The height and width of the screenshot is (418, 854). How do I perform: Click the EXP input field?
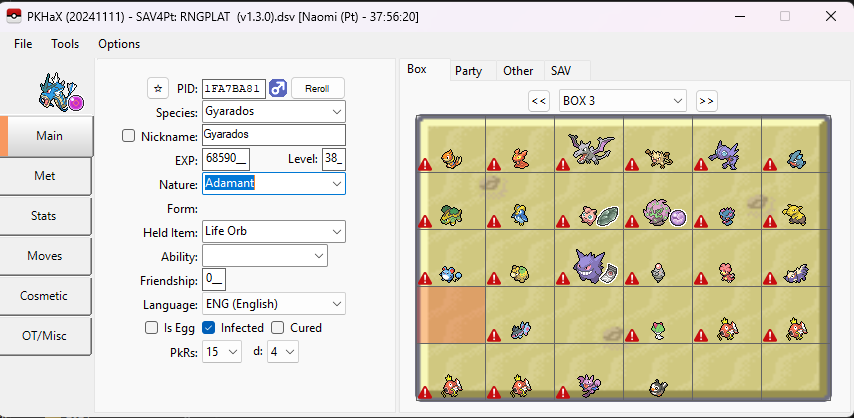click(x=226, y=159)
